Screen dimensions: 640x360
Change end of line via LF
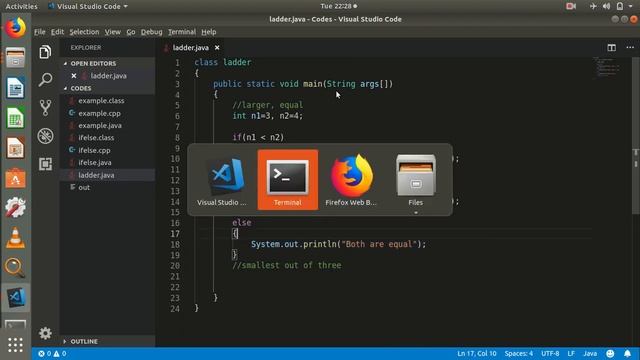click(571, 353)
